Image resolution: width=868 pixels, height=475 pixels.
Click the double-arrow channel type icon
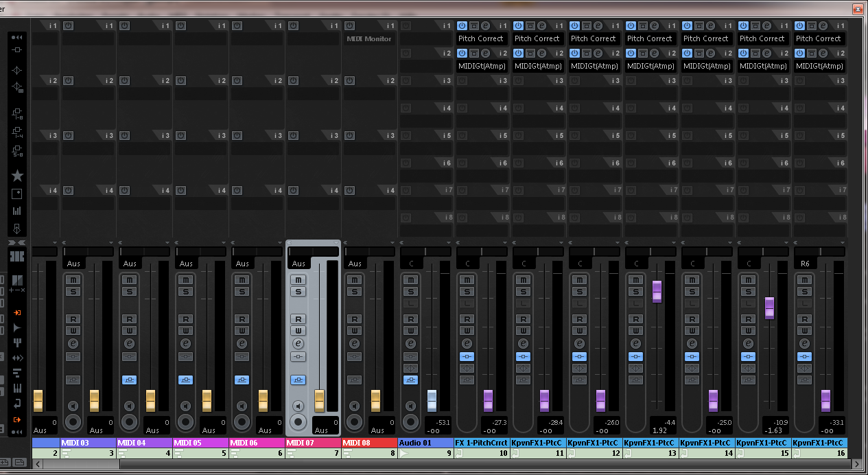tap(17, 358)
